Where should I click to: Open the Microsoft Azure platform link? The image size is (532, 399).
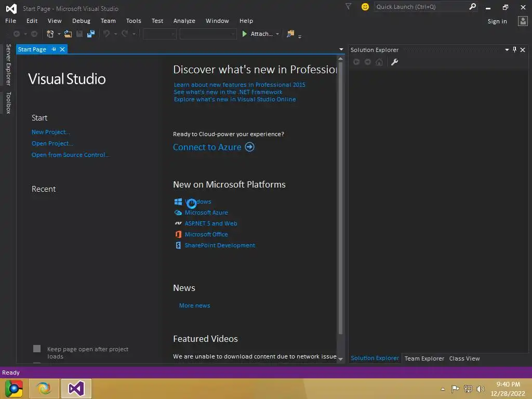pyautogui.click(x=206, y=212)
